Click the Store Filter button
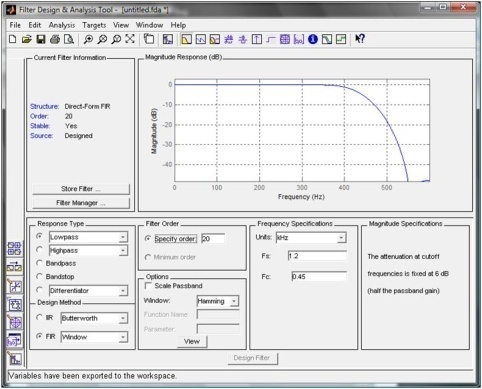Viewport: 482px width, 389px height. [81, 189]
